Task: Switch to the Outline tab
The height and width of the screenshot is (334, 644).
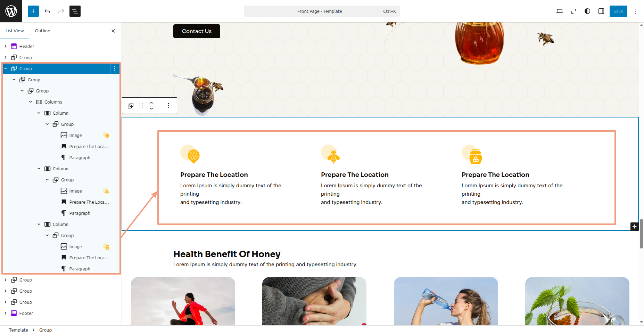Action: (42, 31)
